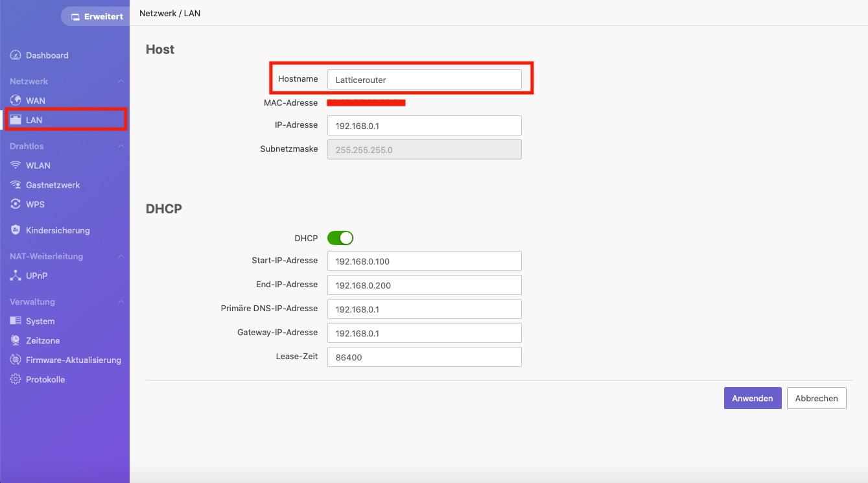Open Kindersicherung shield icon
This screenshot has width=868, height=483.
coord(16,230)
